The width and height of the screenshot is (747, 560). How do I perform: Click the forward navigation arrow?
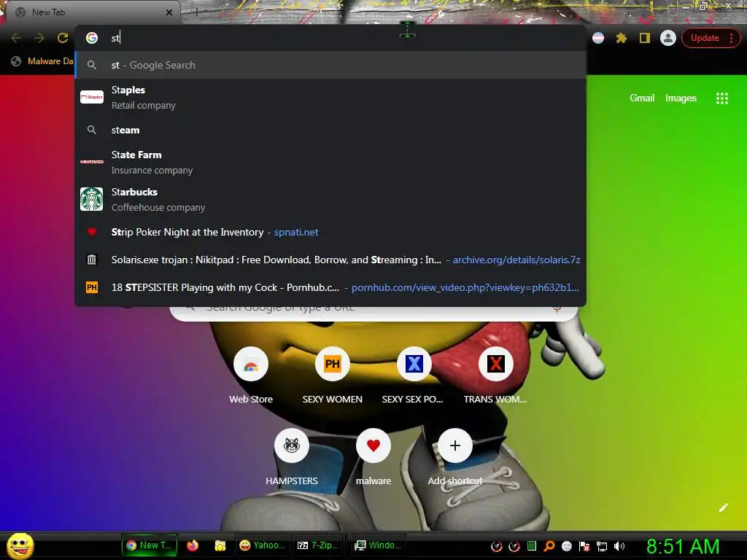click(x=39, y=38)
